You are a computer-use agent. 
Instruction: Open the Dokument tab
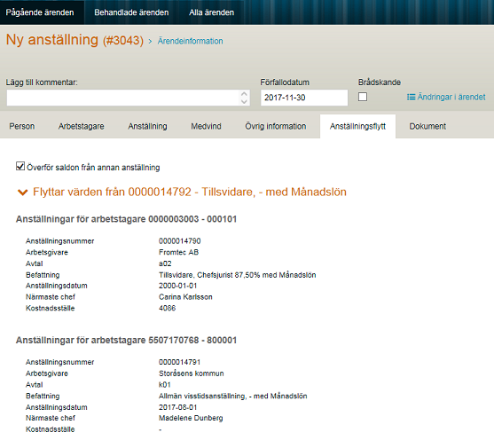click(427, 126)
